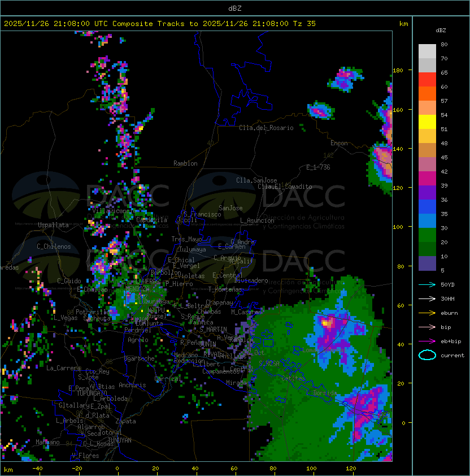This screenshot has height=476, width=470.
Task: Click the '180' tick on the vertical axis
Action: (398, 71)
